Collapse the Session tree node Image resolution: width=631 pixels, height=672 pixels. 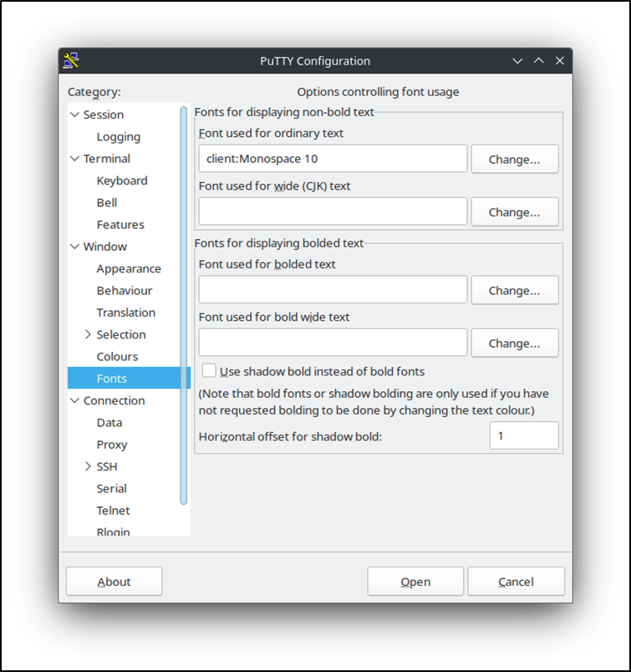[74, 115]
